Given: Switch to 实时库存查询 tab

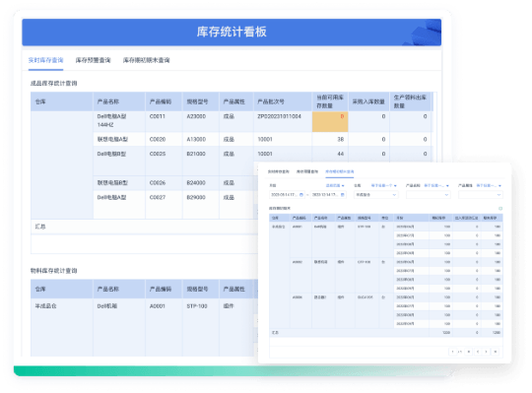Looking at the screenshot, I should (x=45, y=60).
